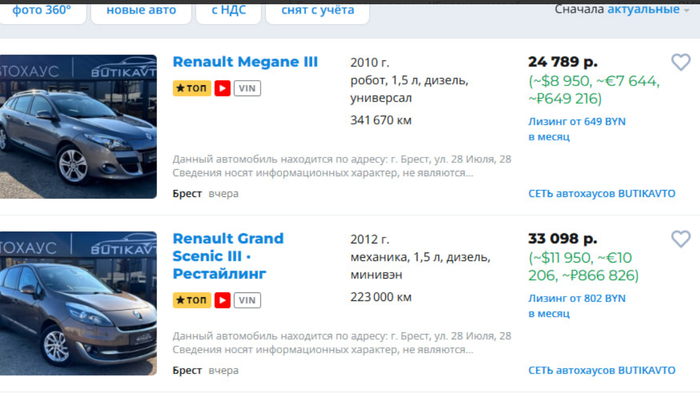700x396 pixels.
Task: Open VIN badge on Grand Scenic III
Action: coord(247,300)
